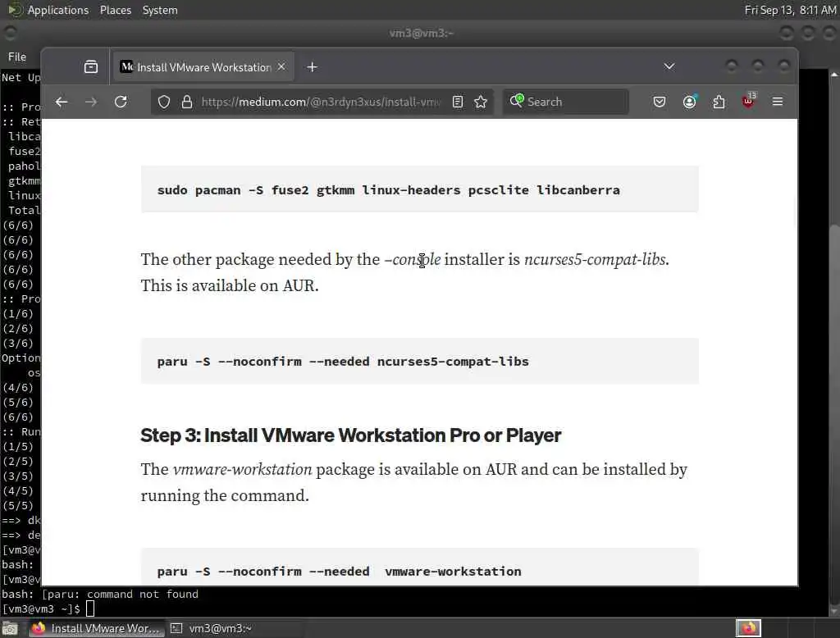Viewport: 840px width, 638px height.
Task: Click the sudo pacman -S fuse2 code block
Action: coord(419,189)
